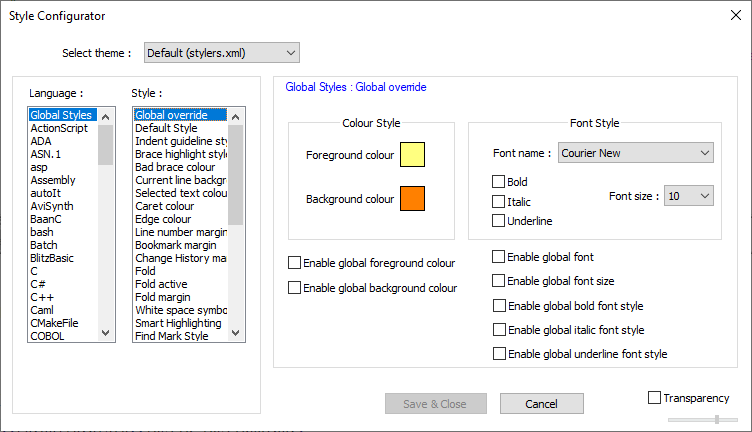
Task: Select BlitzBasic in the Language list
Action: [x=63, y=258]
